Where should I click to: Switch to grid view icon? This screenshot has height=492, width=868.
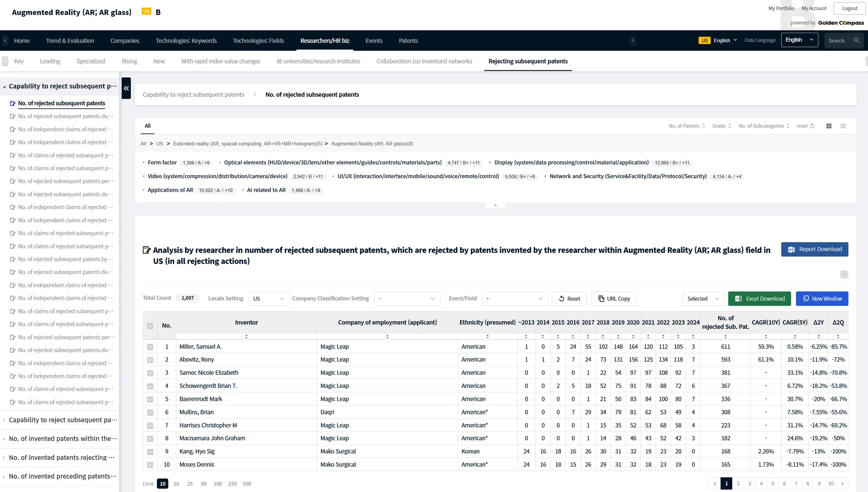click(x=829, y=126)
